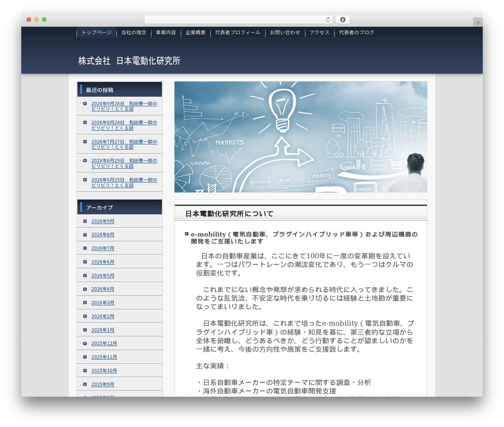Click the 主な実績： text

(x=213, y=366)
